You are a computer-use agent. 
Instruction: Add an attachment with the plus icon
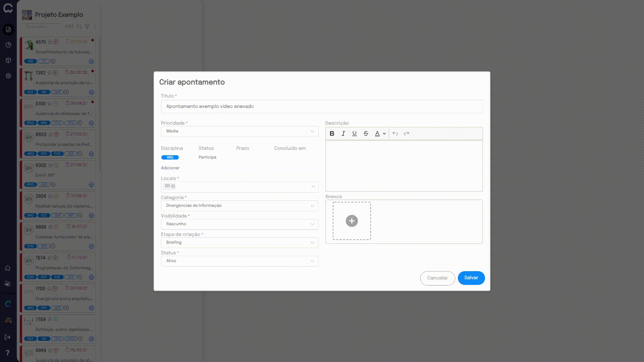tap(352, 221)
